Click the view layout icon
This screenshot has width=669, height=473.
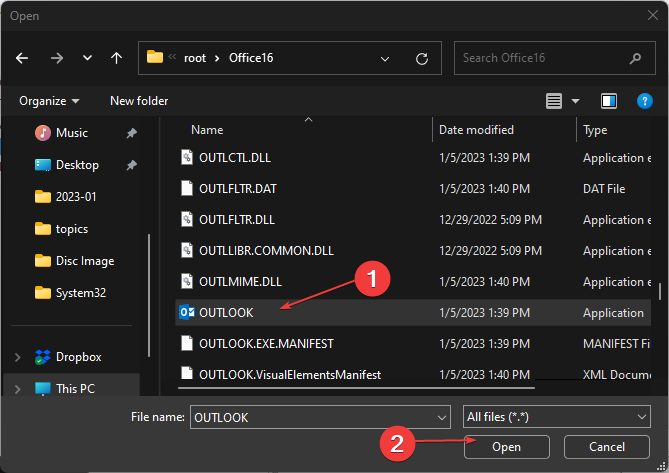555,101
